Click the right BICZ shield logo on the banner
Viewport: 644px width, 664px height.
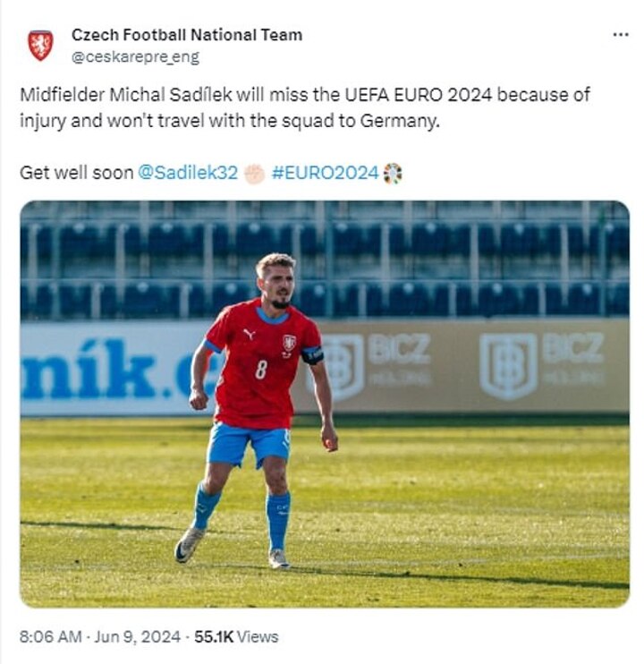point(507,365)
